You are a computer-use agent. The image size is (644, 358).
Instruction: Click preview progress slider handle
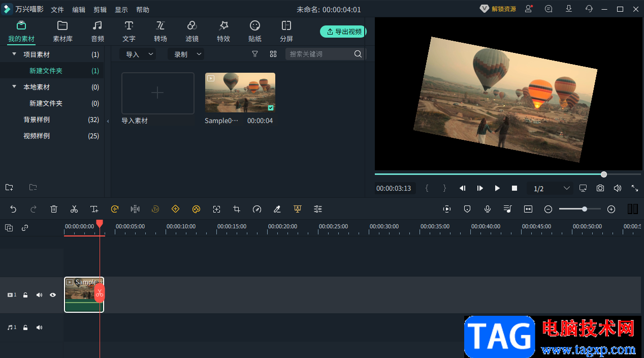pyautogui.click(x=604, y=174)
